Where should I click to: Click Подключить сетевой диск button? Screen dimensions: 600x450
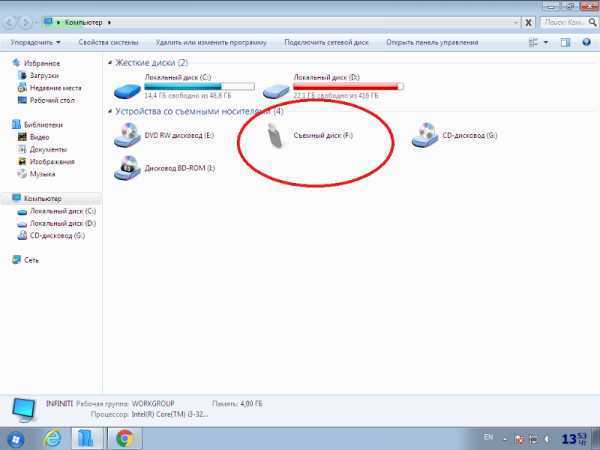click(326, 42)
